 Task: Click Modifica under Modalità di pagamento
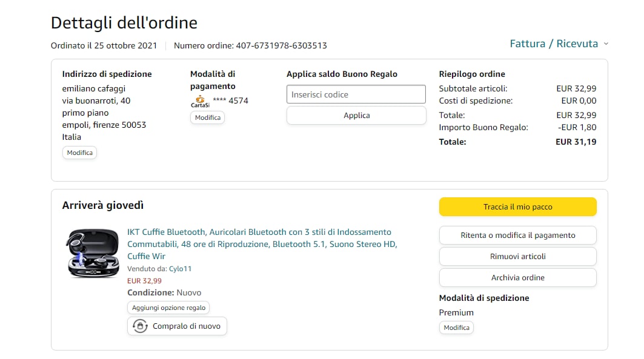pos(207,117)
